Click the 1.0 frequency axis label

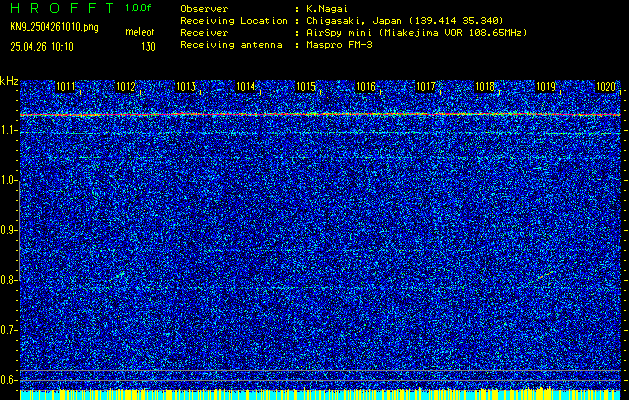[x=8, y=181]
